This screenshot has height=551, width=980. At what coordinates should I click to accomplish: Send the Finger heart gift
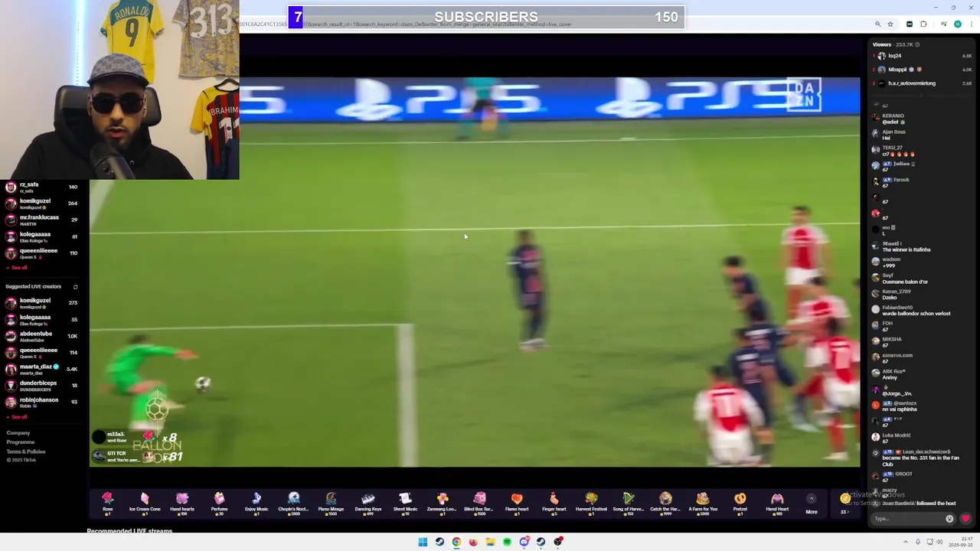554,502
